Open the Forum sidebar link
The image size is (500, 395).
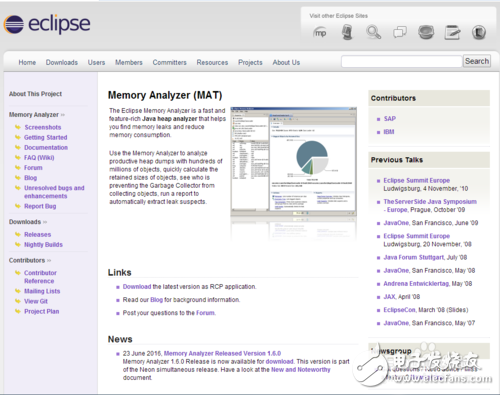(x=33, y=168)
